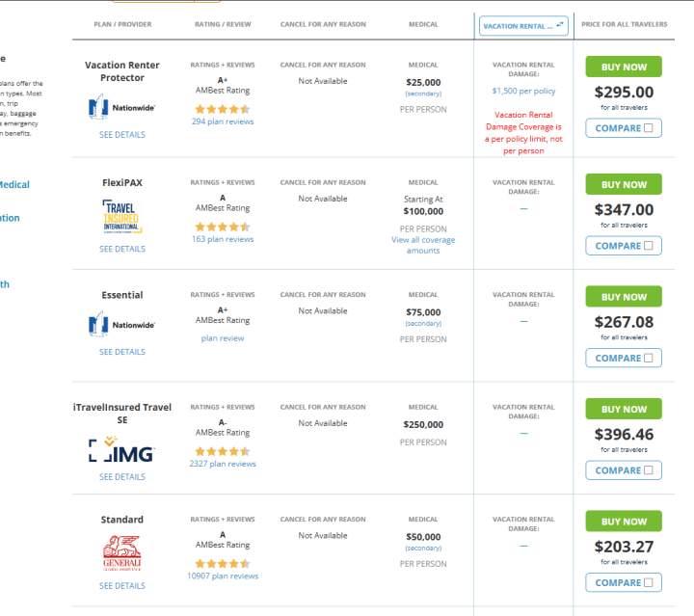
Task: Click the Generali logo for the Standard plan
Action: (x=121, y=553)
